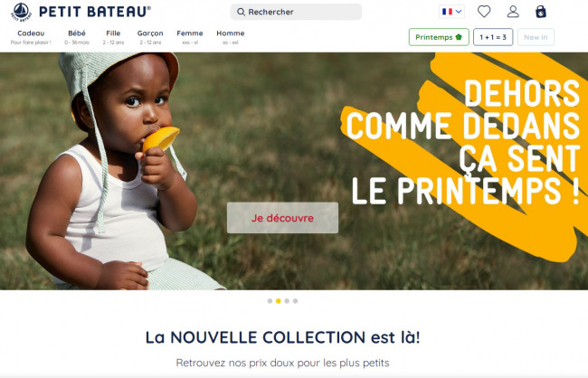Click the 1 + 1 = 3 offer button
Screen dimensions: 588x378
(493, 37)
